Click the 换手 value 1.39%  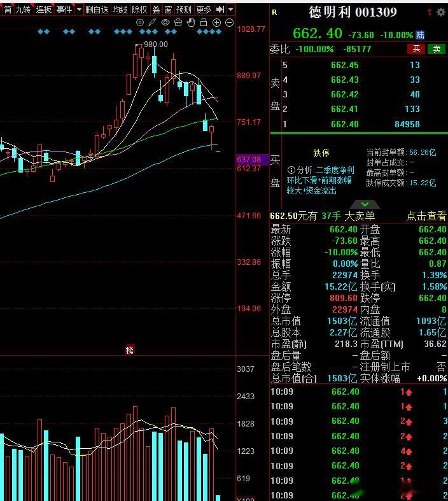click(434, 275)
